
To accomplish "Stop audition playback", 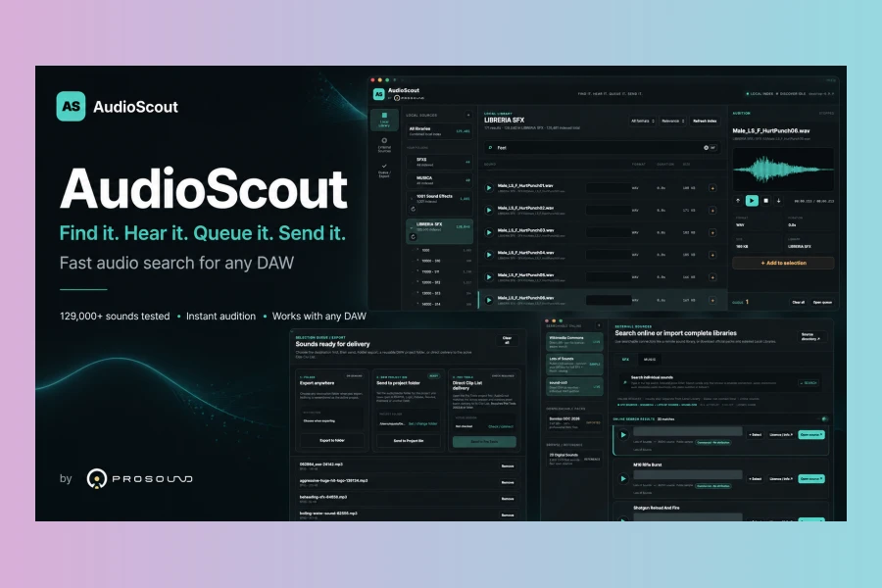I will coord(765,200).
